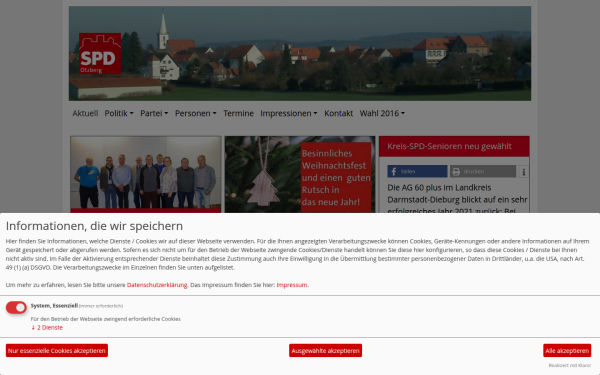The image size is (600, 375).
Task: Toggle the System, Essenziell cookie switch
Action: (16, 307)
